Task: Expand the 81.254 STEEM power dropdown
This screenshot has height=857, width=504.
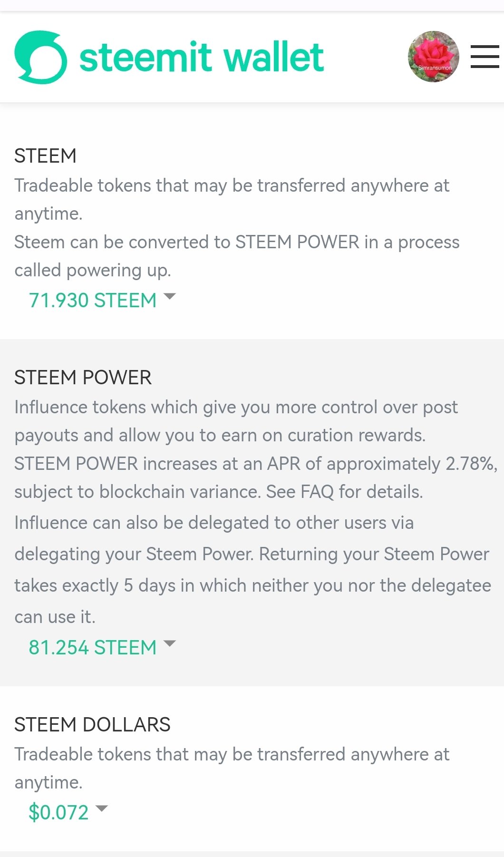Action: (x=93, y=648)
